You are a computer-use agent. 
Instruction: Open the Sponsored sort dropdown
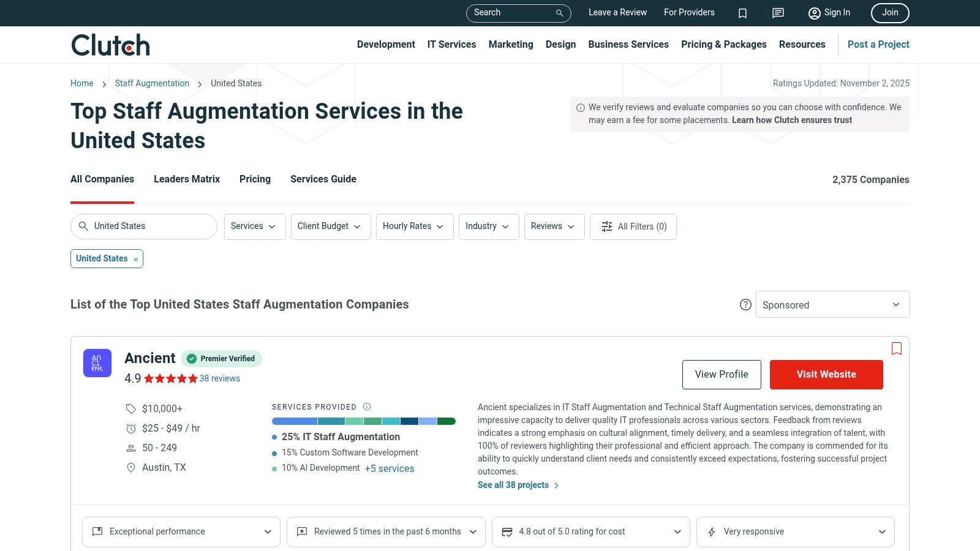(x=832, y=305)
